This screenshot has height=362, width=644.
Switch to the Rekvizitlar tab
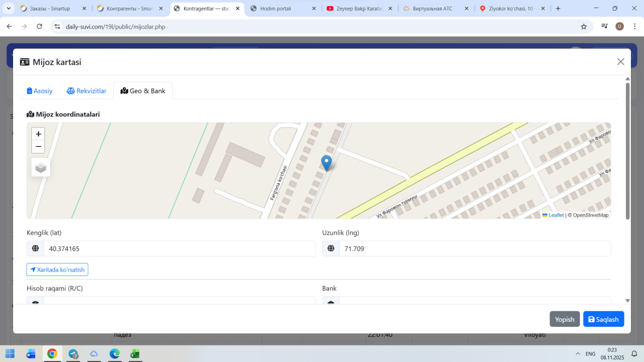click(87, 91)
